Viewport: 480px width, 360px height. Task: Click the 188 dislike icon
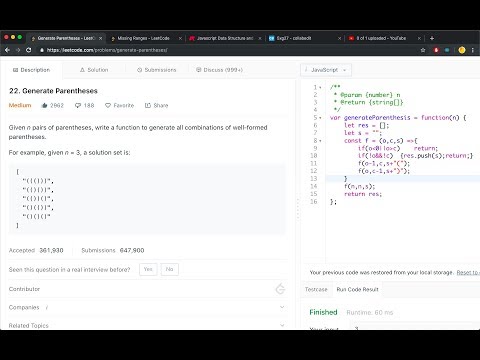78,105
